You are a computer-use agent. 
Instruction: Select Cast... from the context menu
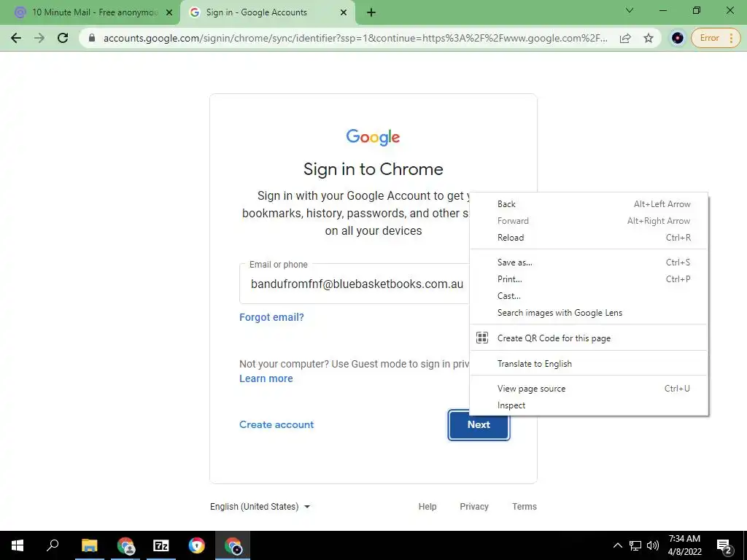tap(589, 296)
